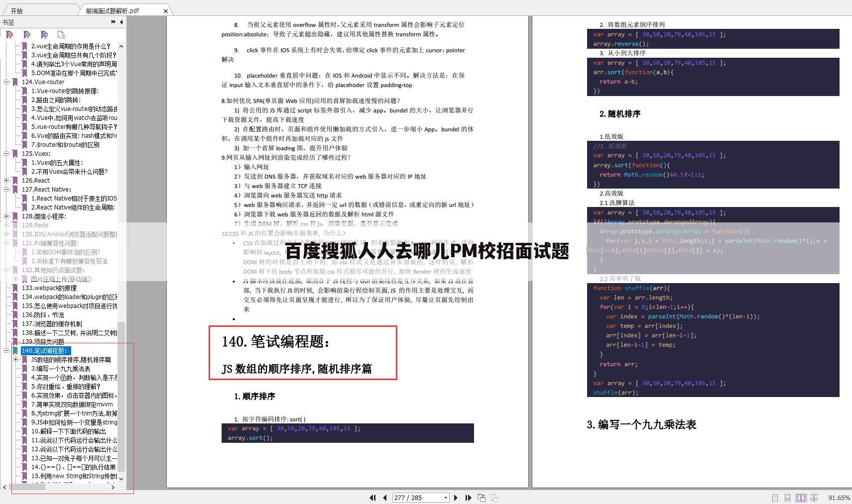The width and height of the screenshot is (852, 504).
Task: Click the bookmark panel horizontal scroll-right arrow
Action: click(x=113, y=487)
